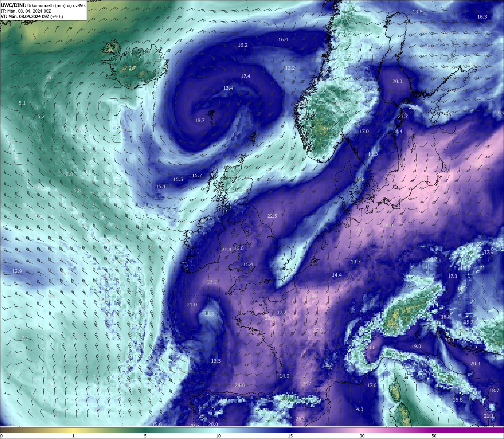The width and height of the screenshot is (504, 439).
Task: Click the 19.3 value over northern Italy
Action: point(416,346)
